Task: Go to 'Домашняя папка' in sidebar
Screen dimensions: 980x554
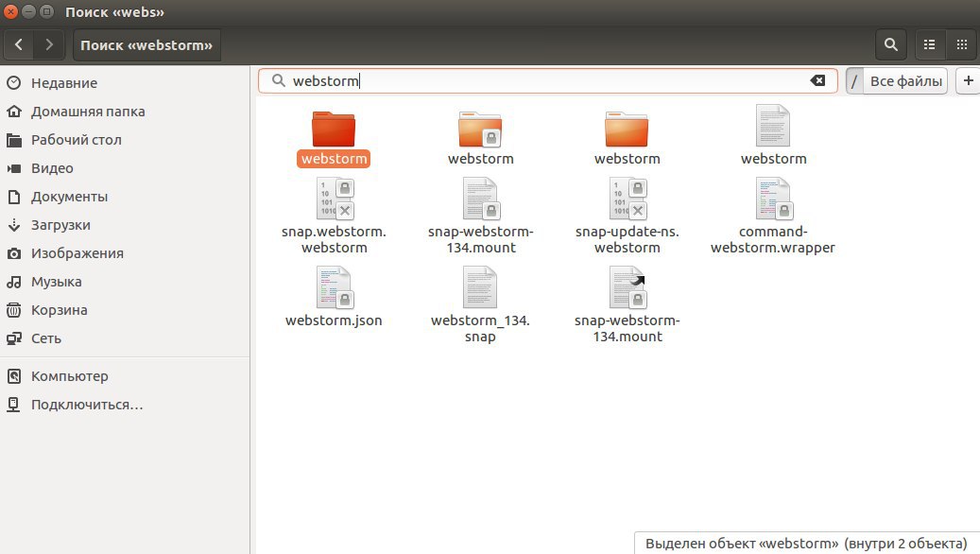Action: pos(88,112)
